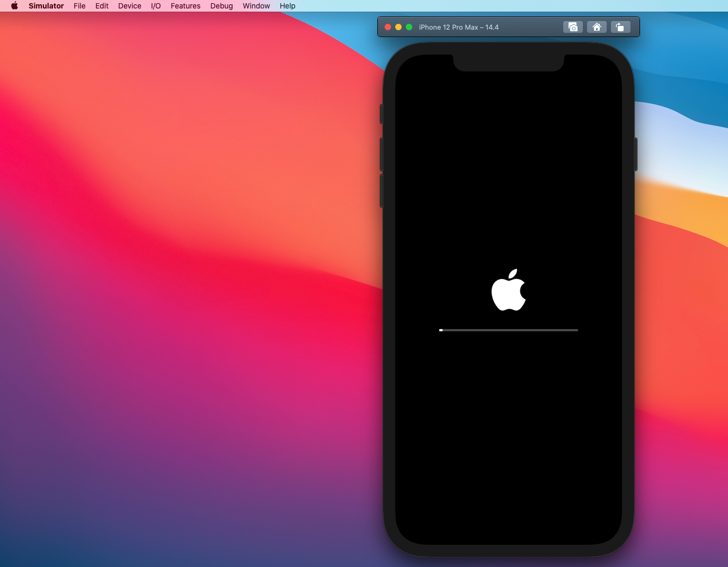Viewport: 728px width, 567px height.
Task: Click the iPhone 12 Pro Max window title
Action: 458,27
